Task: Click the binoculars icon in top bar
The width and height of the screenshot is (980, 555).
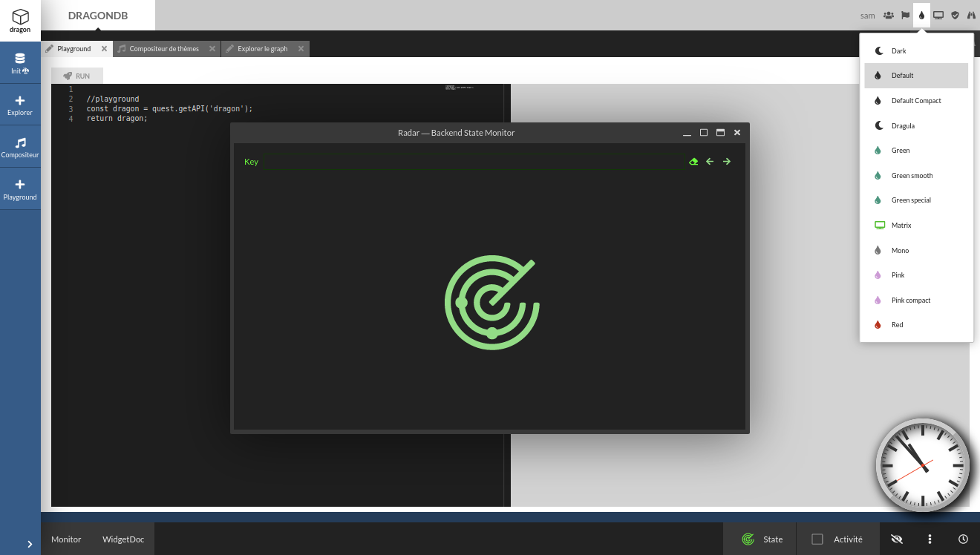Action: (x=971, y=15)
